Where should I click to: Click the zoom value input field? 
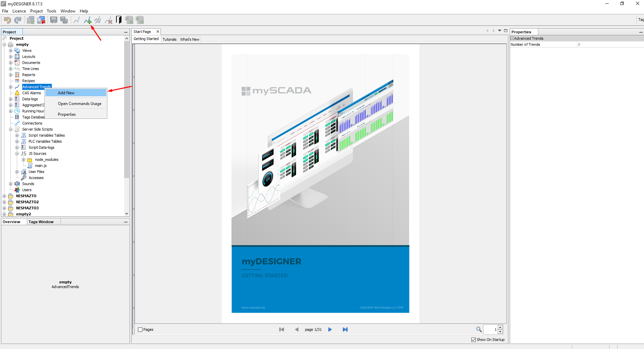(x=491, y=329)
